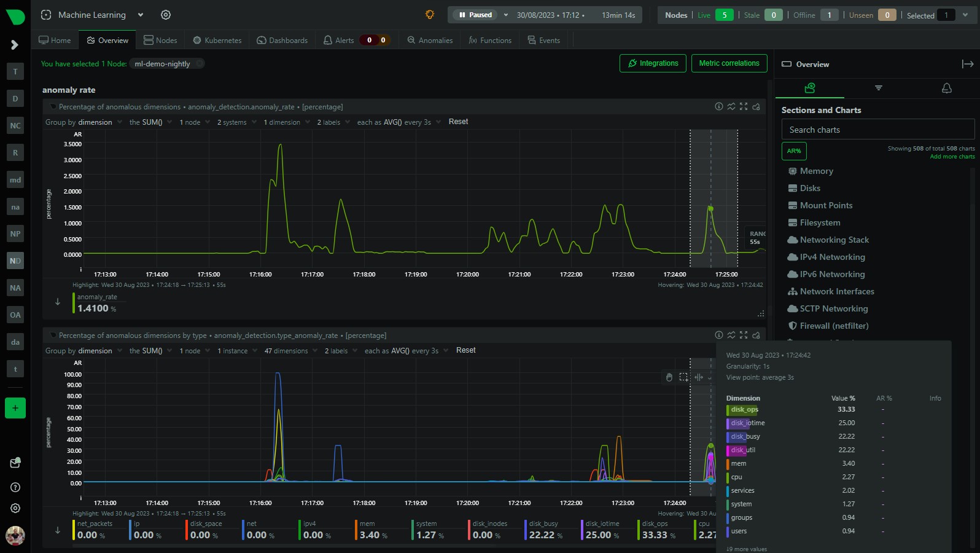
Task: Select the pan hand tool on chart
Action: 669,377
